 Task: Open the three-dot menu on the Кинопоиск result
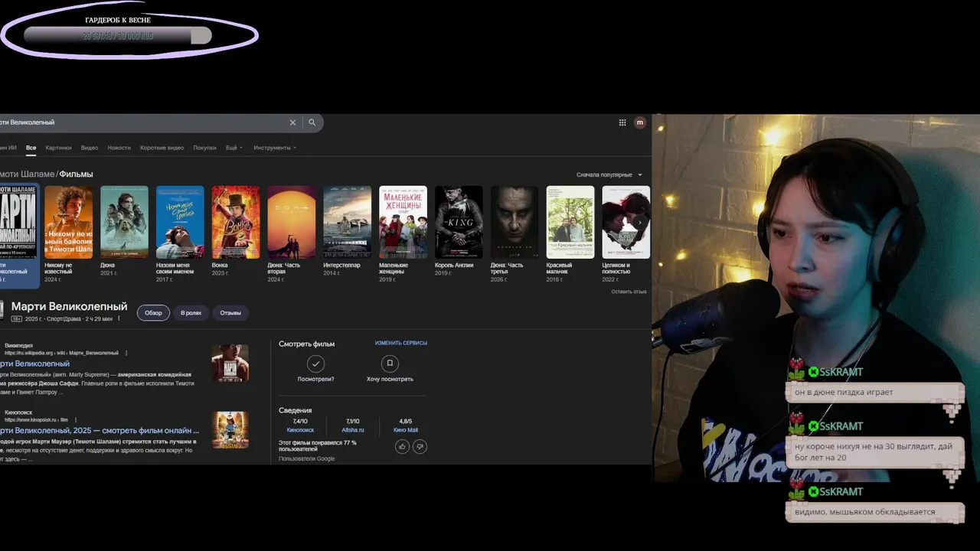coord(75,419)
